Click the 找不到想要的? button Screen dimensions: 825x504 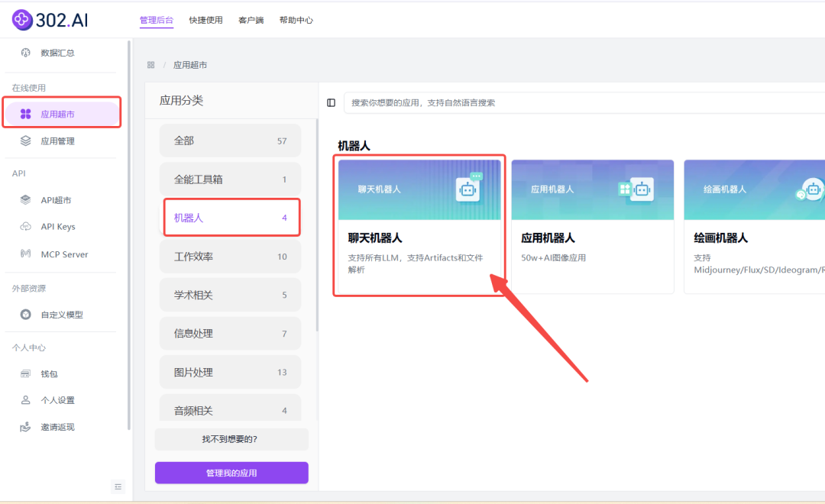231,439
